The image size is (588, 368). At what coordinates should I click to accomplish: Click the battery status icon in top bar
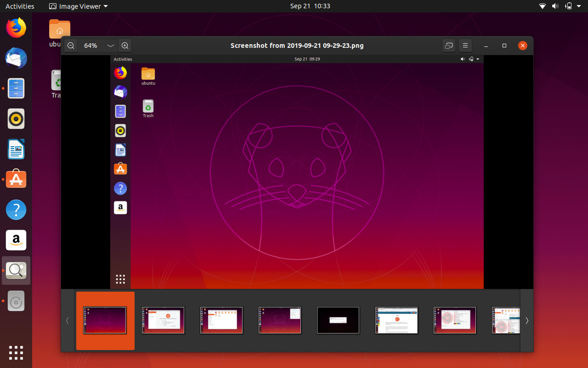[568, 6]
